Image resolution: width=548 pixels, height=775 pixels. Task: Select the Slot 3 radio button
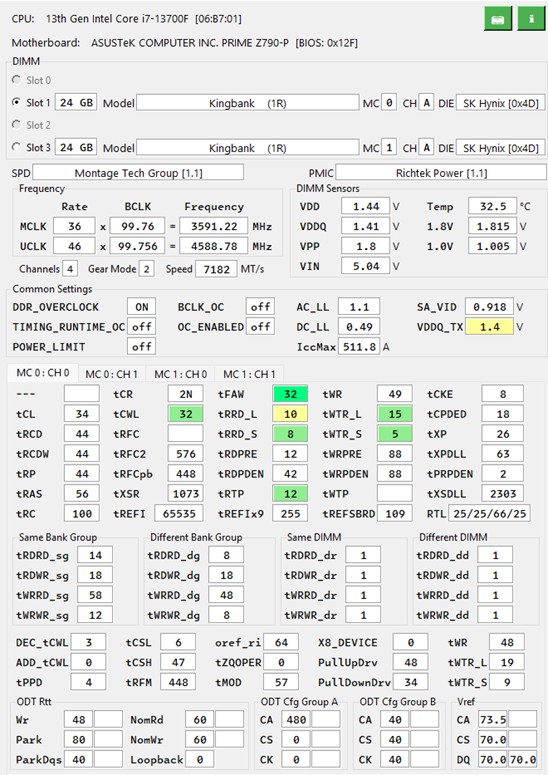point(16,147)
